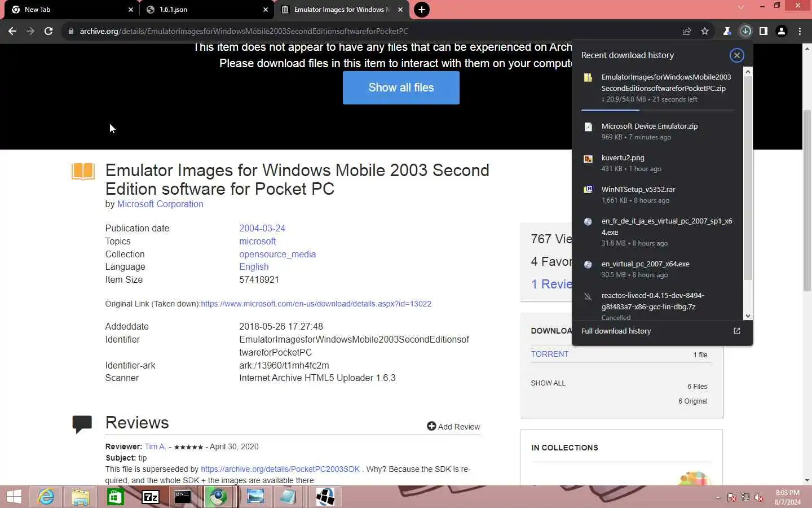Open the side panel icon
This screenshot has width=812, height=508.
point(764,31)
